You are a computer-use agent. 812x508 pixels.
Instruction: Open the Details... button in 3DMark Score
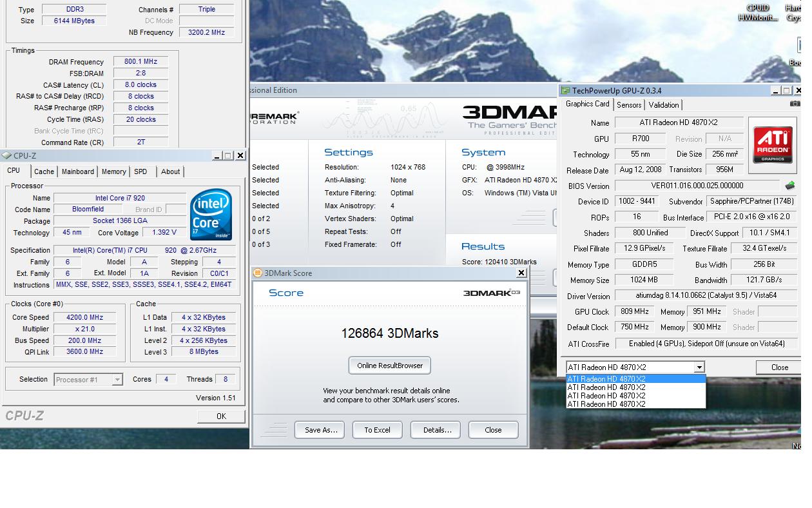pos(437,430)
